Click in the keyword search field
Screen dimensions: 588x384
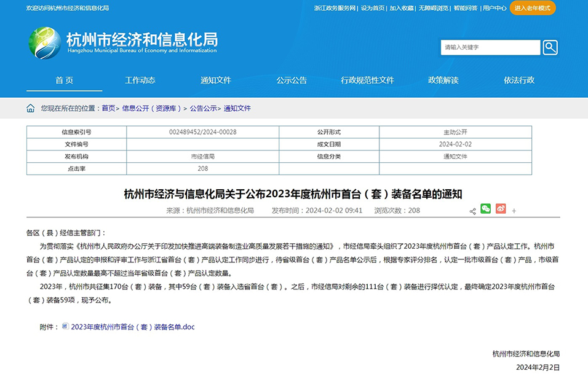[x=490, y=47]
